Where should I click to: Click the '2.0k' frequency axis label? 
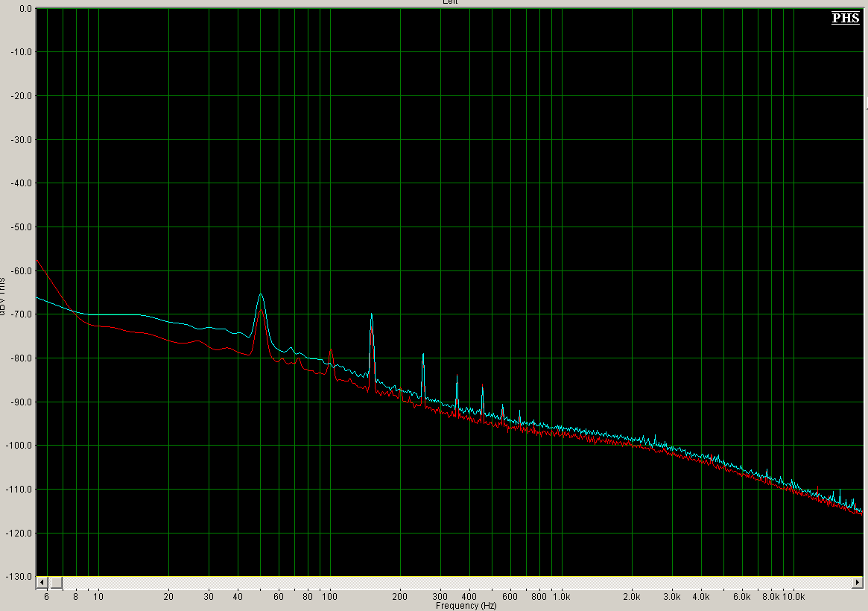tap(632, 597)
